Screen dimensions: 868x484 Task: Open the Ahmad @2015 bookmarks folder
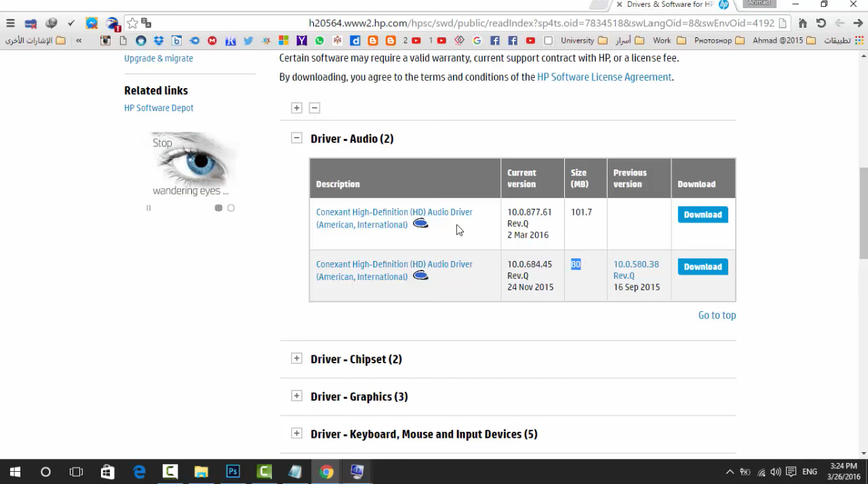[x=785, y=41]
